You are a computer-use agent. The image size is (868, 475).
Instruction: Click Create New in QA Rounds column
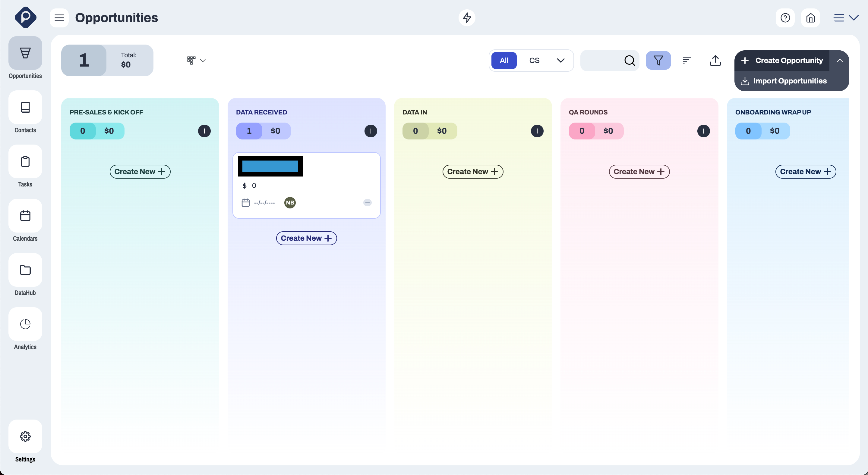(639, 172)
